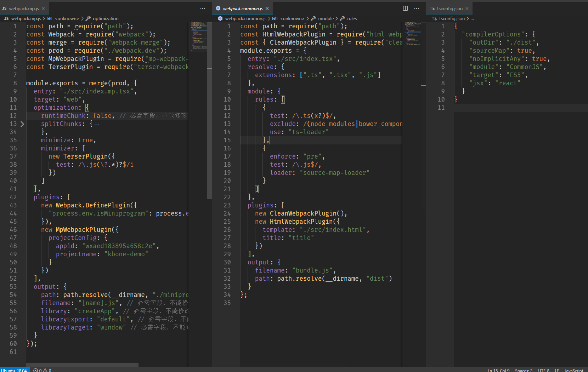
Task: Click breadcrumb ellipsis in tsconfig.json editor
Action: (472, 18)
